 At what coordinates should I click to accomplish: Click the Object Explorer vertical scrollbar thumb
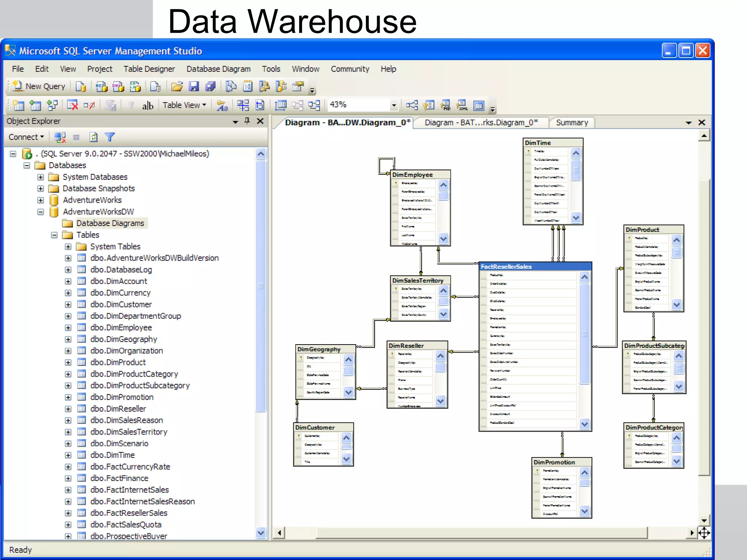point(261,286)
